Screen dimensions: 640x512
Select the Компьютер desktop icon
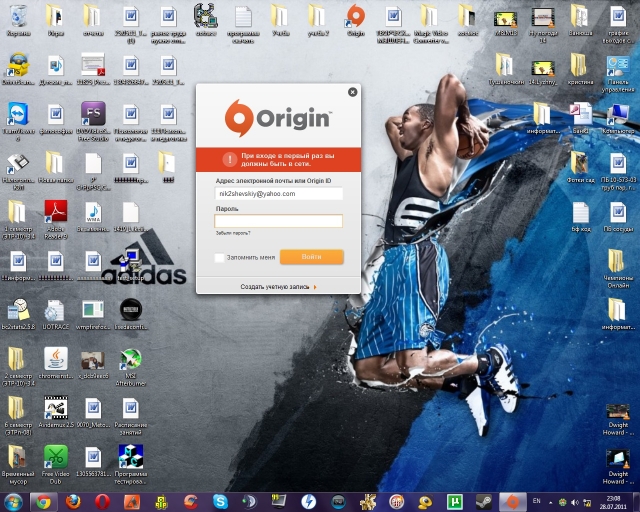[x=618, y=118]
